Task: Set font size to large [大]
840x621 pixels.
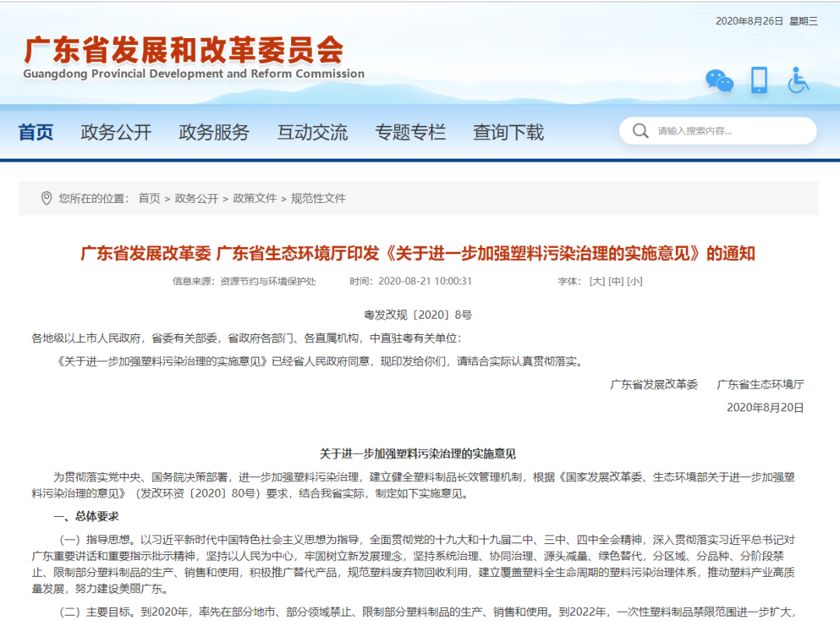Action: [597, 281]
